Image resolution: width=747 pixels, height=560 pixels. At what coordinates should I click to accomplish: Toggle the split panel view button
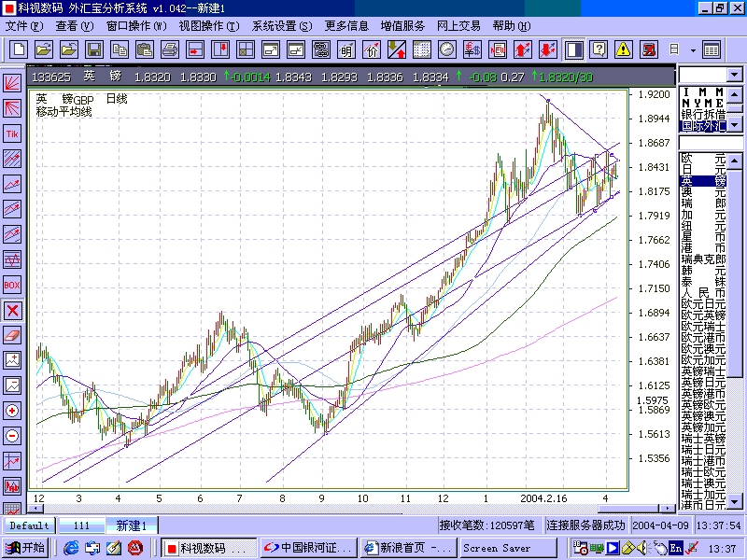573,49
